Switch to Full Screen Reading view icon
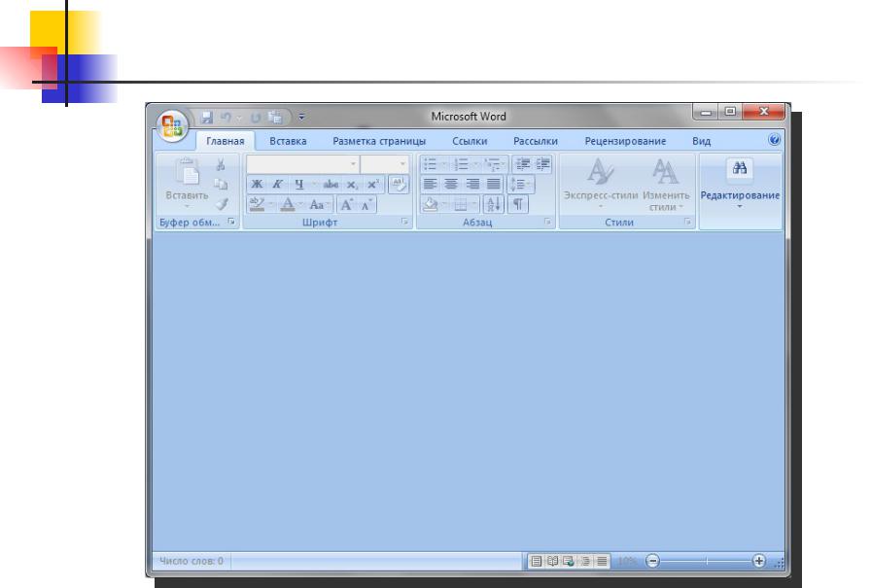Screen dimensions: 872x588 point(552,561)
